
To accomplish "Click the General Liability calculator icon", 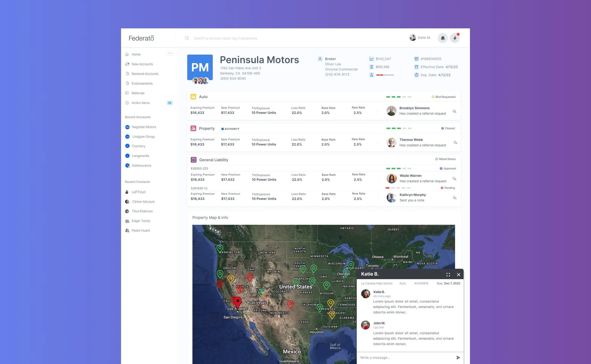I will pos(193,160).
